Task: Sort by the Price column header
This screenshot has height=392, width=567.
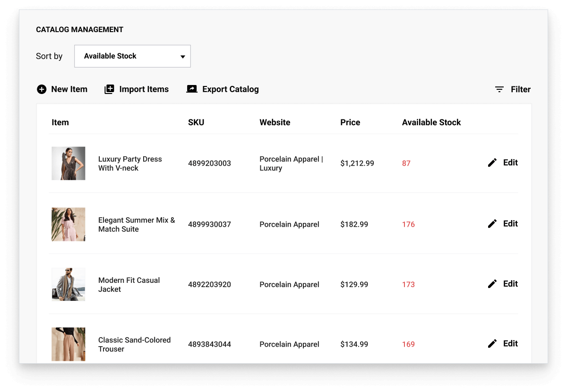Action: click(350, 122)
